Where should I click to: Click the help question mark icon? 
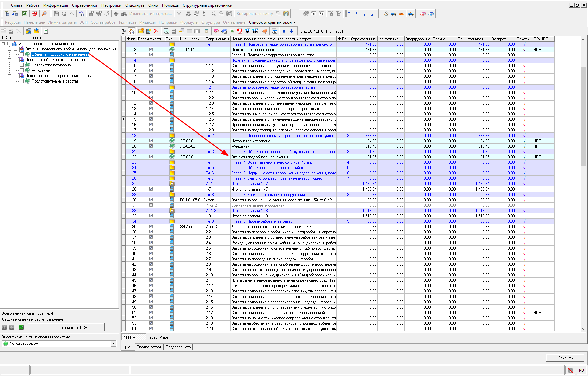[46, 31]
